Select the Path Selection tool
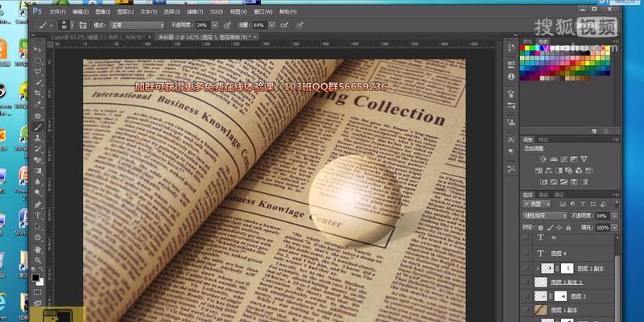This screenshot has height=322, width=644. point(38,226)
